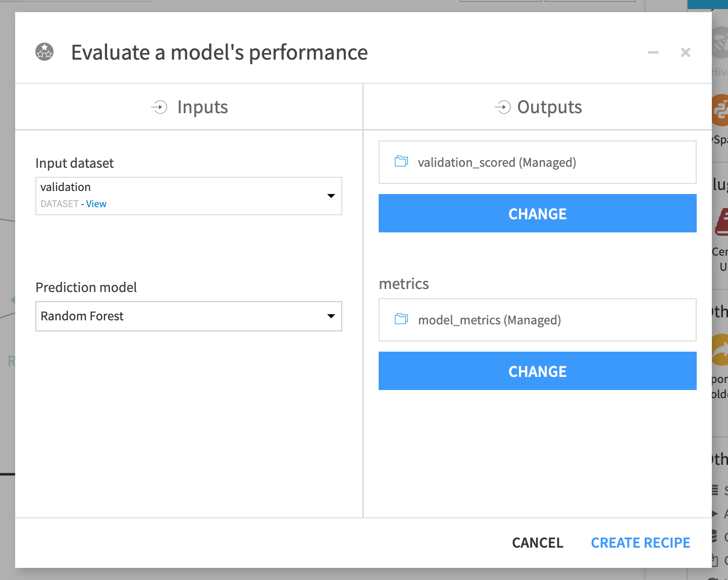Click the orange Python recipe icon behind the dialog
This screenshot has height=580, width=728.
720,110
